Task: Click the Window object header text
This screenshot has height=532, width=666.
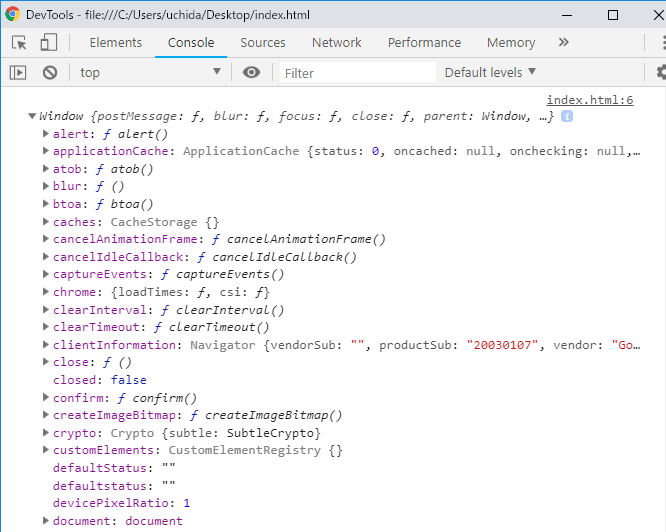Action: tap(296, 116)
